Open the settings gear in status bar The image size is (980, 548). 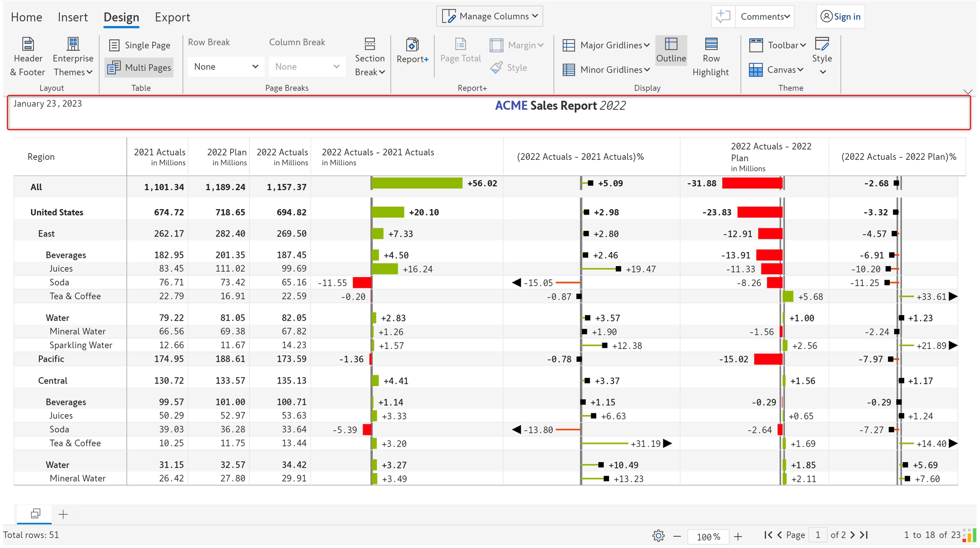point(658,536)
